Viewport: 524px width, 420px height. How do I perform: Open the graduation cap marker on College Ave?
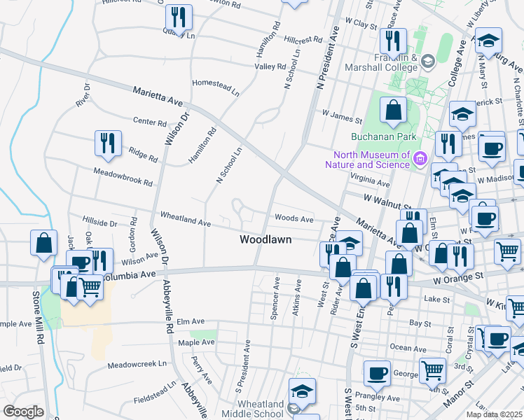coord(462,114)
